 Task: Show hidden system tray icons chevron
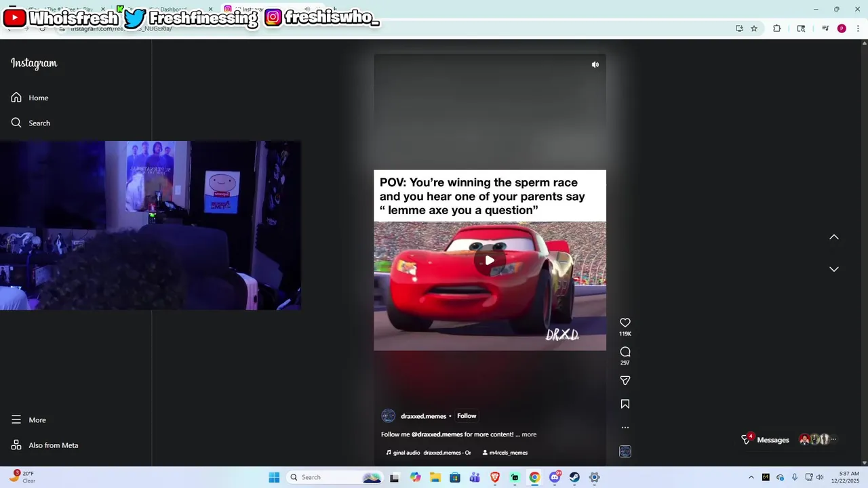(x=751, y=477)
